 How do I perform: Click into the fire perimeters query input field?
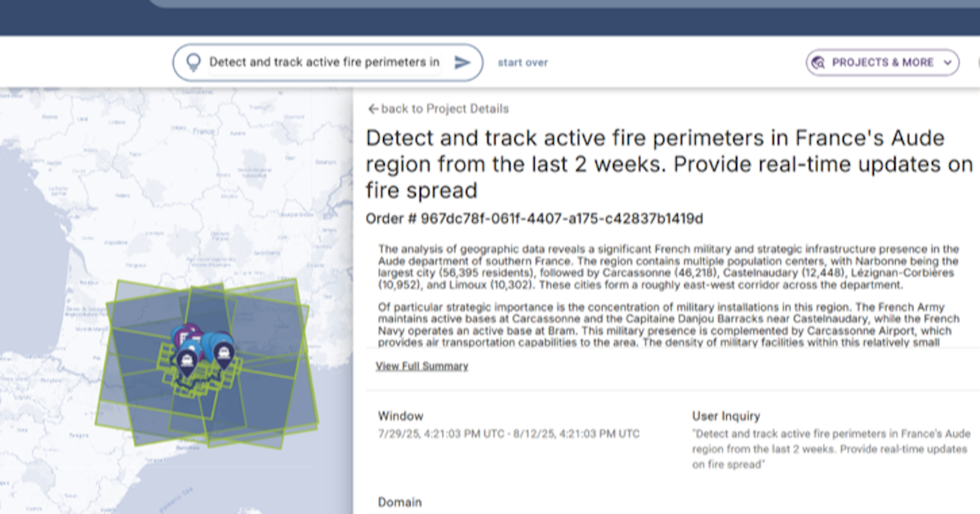coord(323,63)
